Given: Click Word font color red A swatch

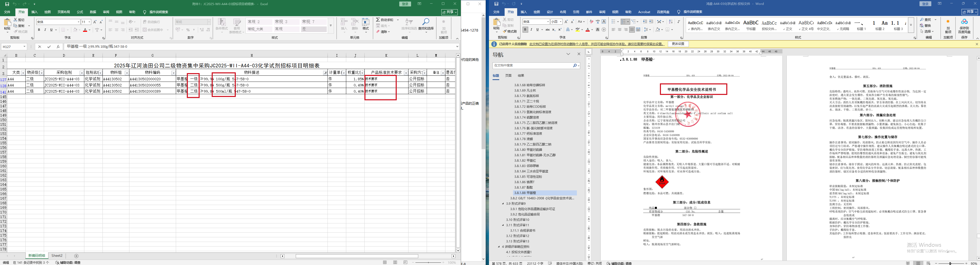Looking at the screenshot, I should point(588,30).
